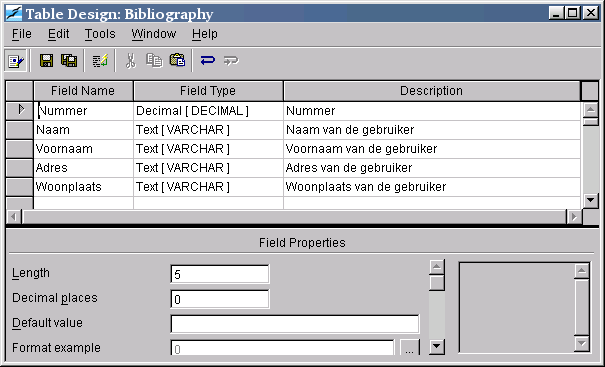Image resolution: width=605 pixels, height=367 pixels.
Task: Click the Paste clipboard icon
Action: [x=177, y=61]
